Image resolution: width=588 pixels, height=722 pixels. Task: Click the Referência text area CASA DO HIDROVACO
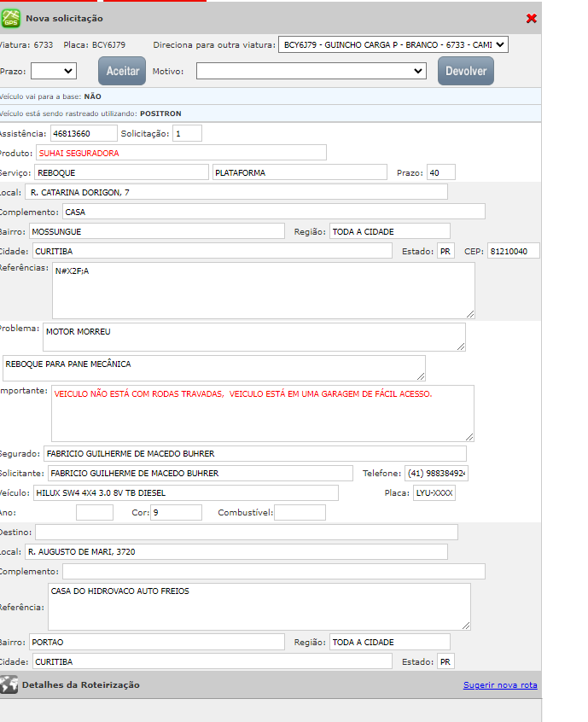point(259,607)
